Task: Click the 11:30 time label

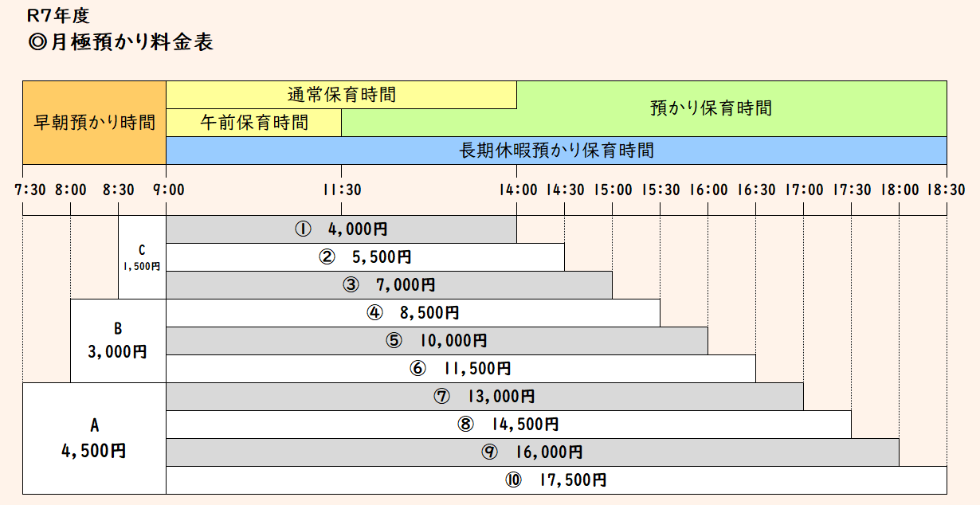Action: tap(342, 190)
